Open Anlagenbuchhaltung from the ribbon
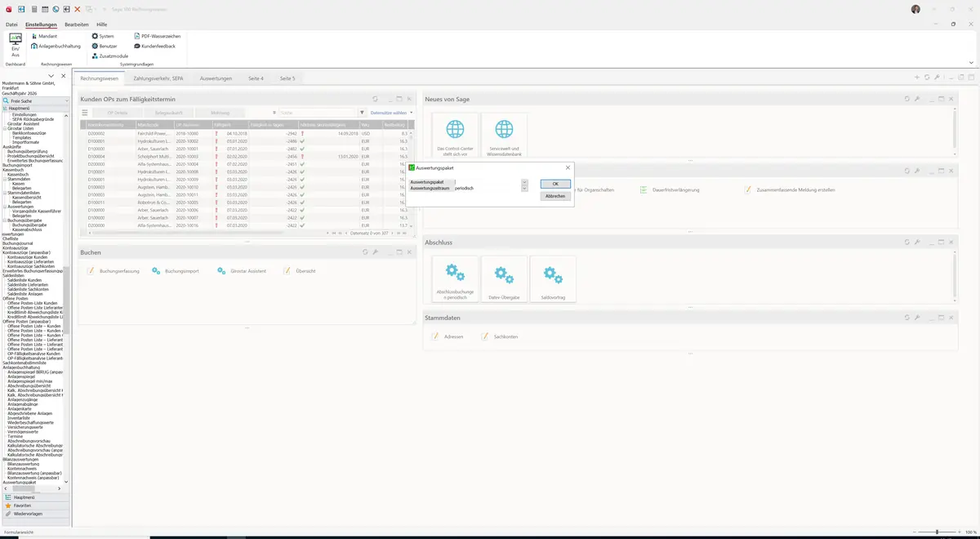980x539 pixels. pos(56,46)
